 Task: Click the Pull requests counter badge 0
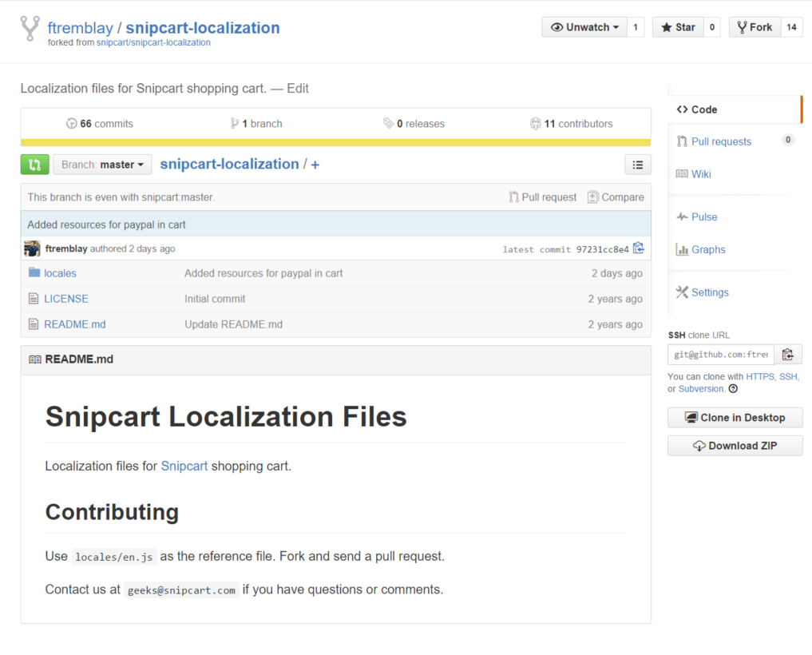pos(788,140)
